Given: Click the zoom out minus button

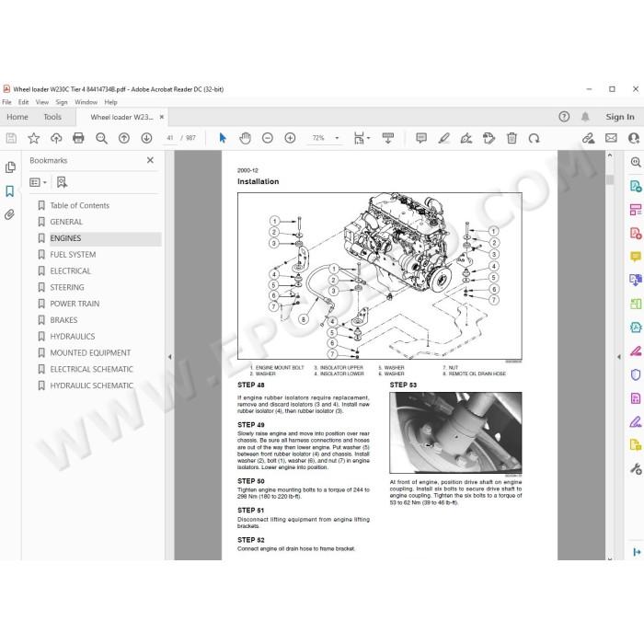Looking at the screenshot, I should pyautogui.click(x=268, y=138).
